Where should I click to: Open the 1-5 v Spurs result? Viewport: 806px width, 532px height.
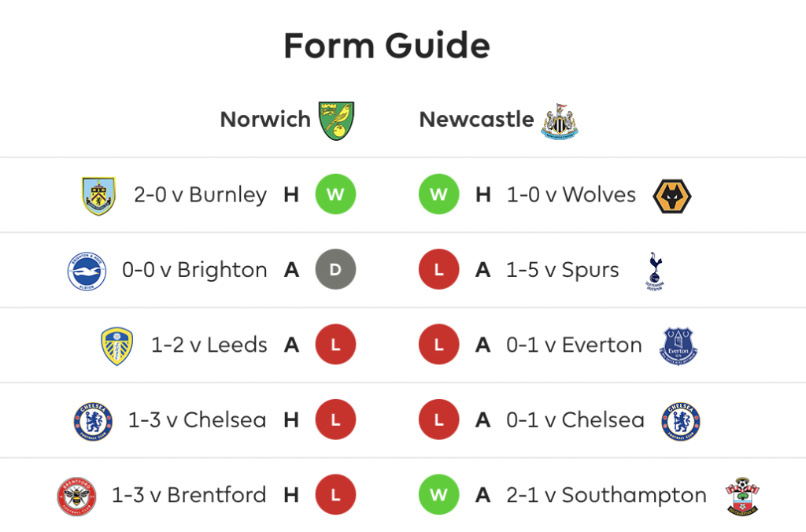562,270
